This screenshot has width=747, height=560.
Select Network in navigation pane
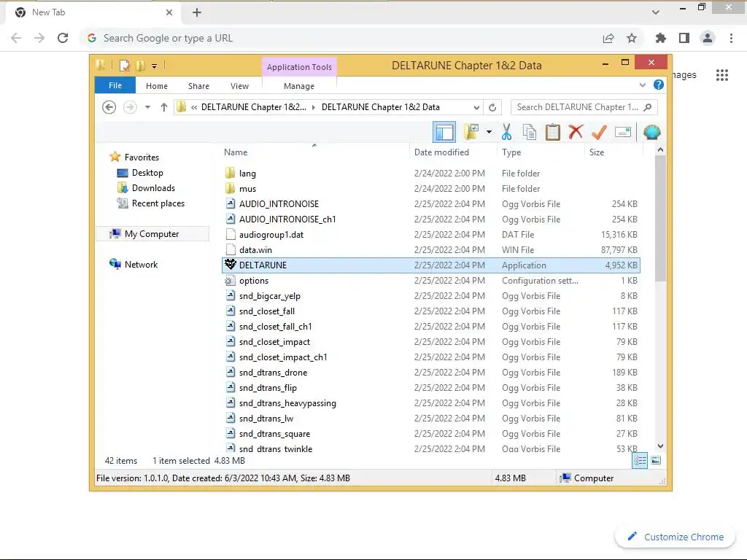click(141, 264)
